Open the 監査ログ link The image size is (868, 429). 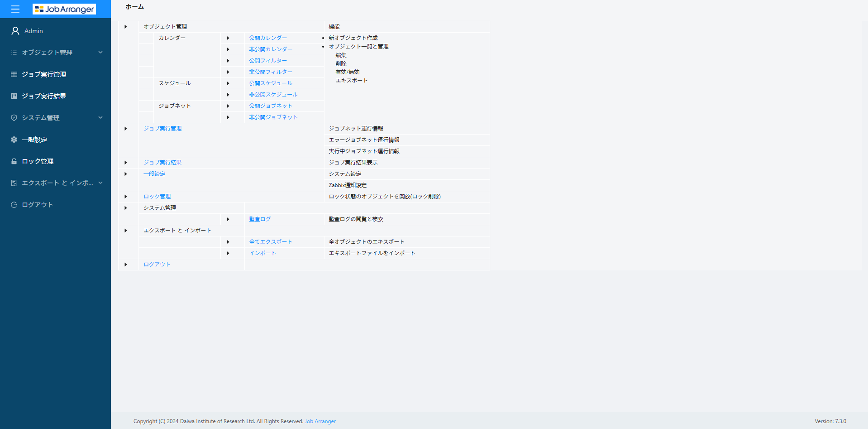[260, 219]
